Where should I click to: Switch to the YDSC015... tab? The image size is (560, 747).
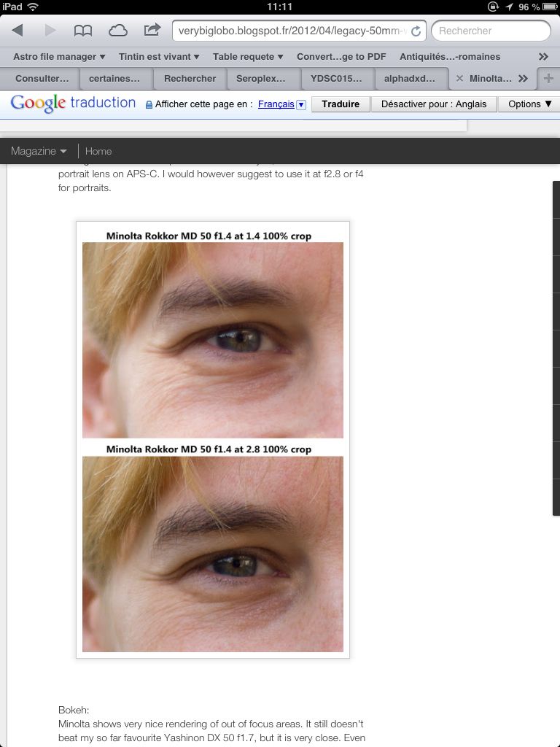point(336,79)
